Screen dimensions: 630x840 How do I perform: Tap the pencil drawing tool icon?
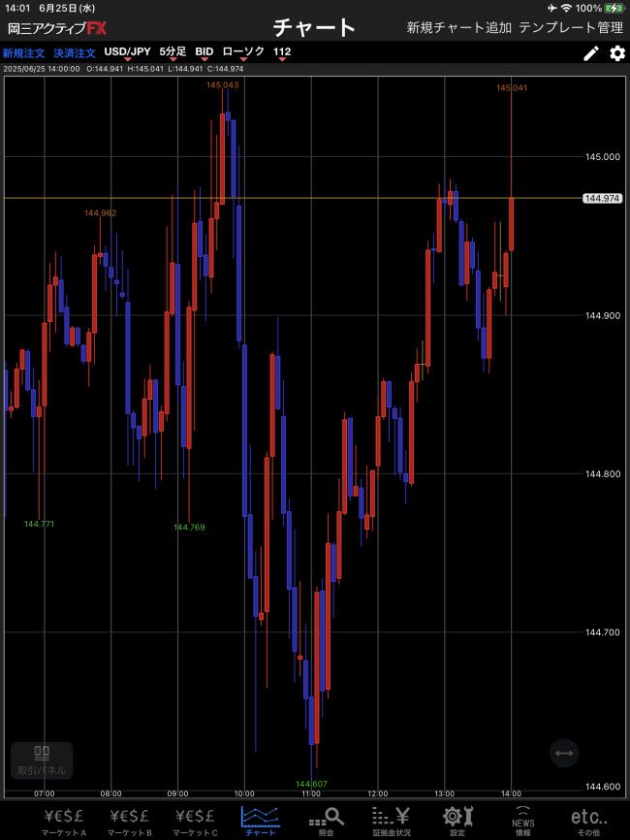click(x=591, y=53)
